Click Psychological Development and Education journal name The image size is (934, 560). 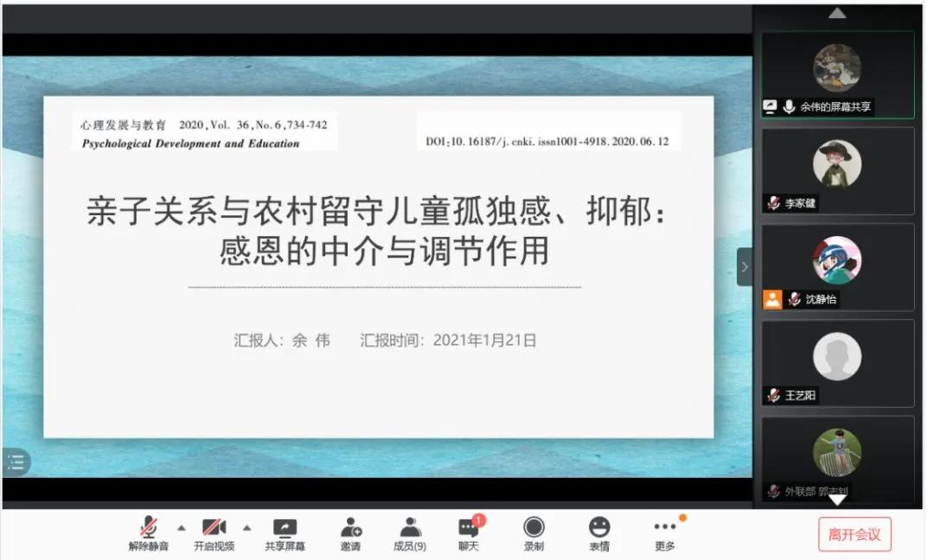[190, 143]
